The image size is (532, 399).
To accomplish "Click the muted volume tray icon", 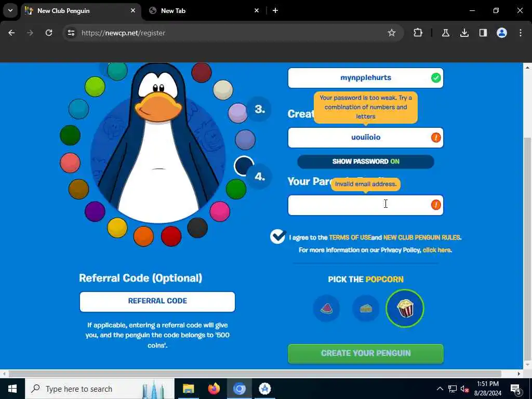I will (x=464, y=389).
